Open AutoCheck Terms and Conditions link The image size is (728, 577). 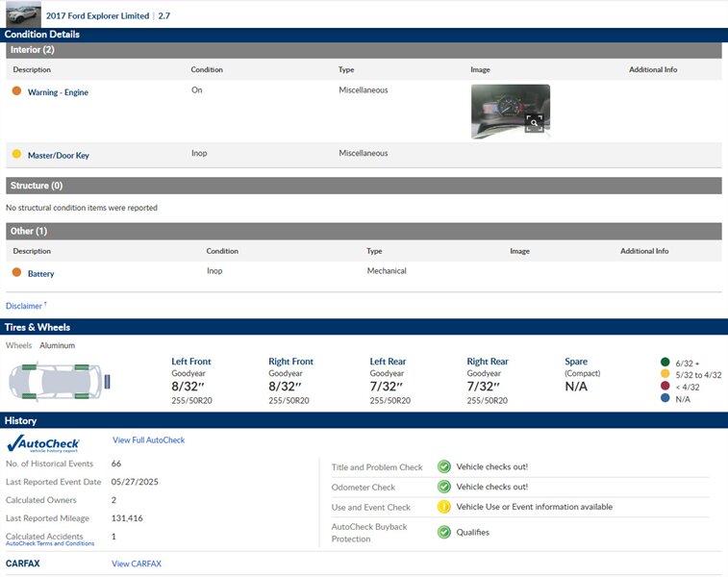(x=50, y=543)
